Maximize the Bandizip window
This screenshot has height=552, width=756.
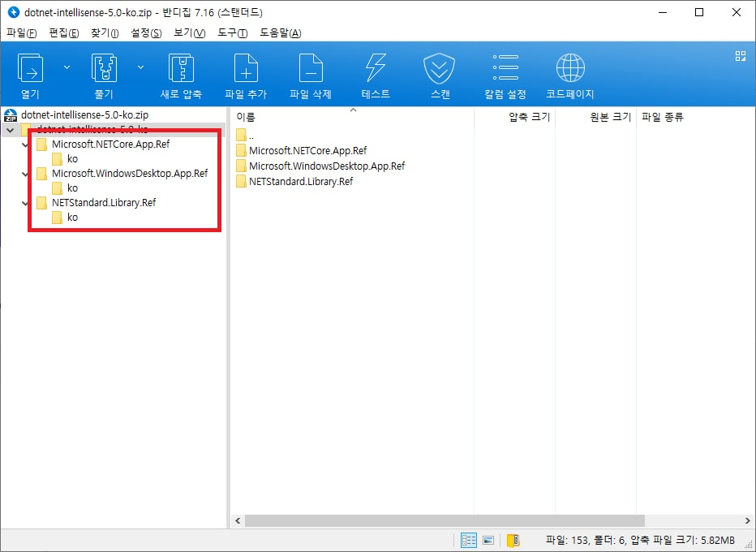tap(699, 12)
